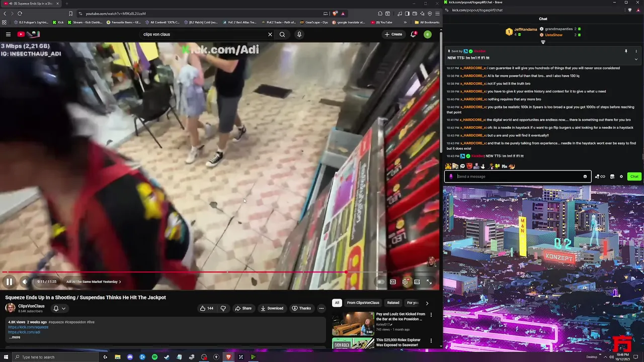Run search with the magnifier button
This screenshot has width=644, height=362.
[282, 34]
